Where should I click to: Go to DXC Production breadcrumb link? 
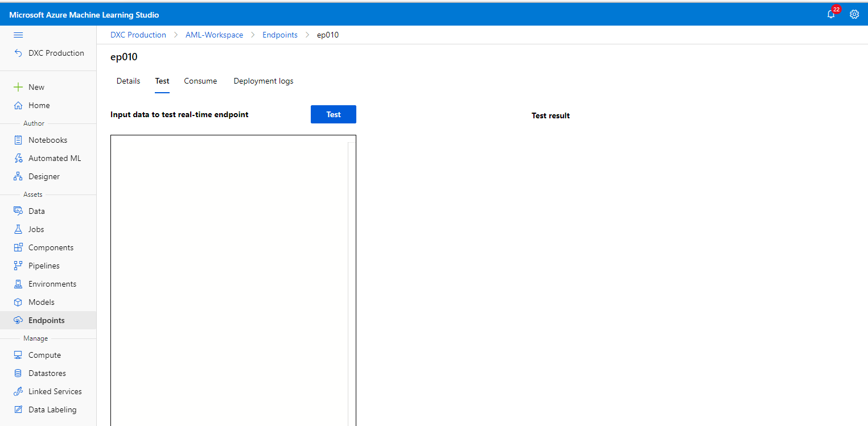pyautogui.click(x=138, y=35)
